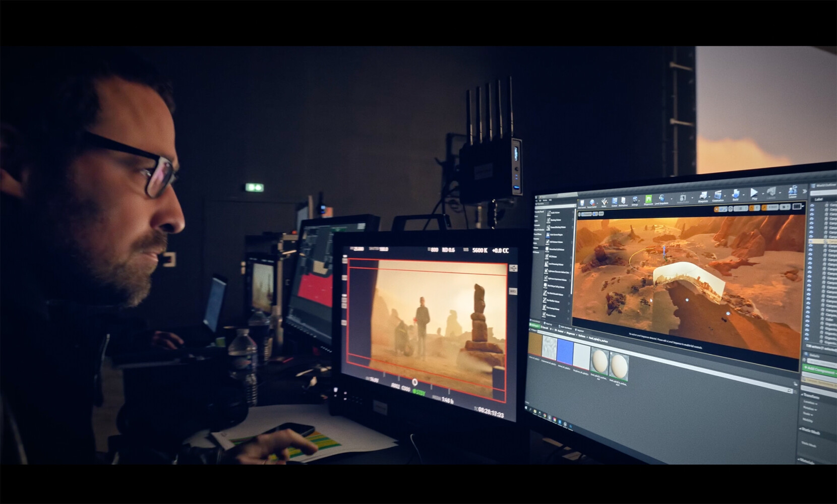Open Cinematics clapperboard icon

click(x=718, y=196)
